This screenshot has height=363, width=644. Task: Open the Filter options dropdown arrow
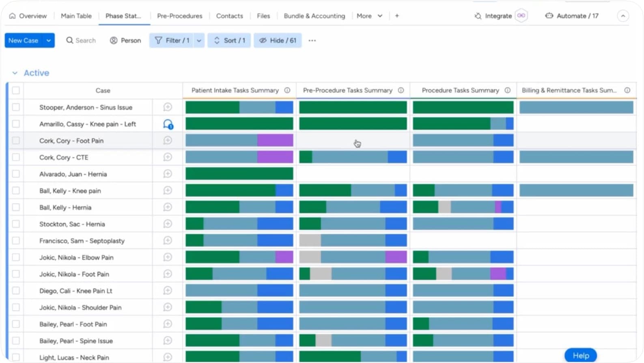point(199,41)
